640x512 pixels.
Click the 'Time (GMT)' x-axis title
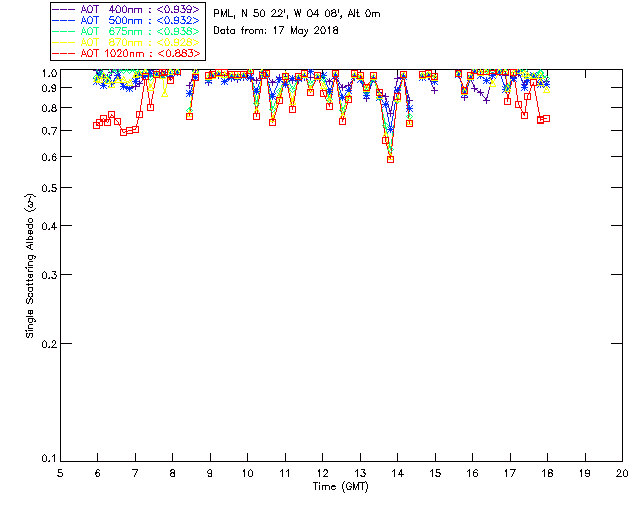tap(341, 487)
